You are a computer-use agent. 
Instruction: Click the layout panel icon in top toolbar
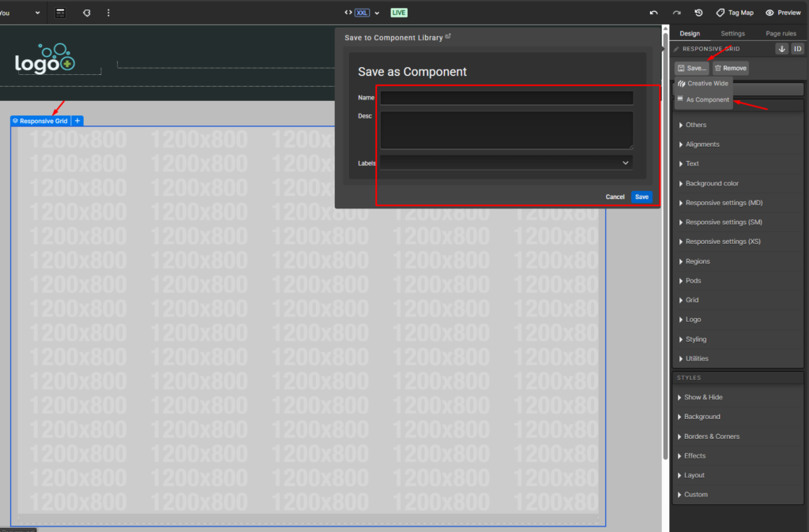(61, 13)
